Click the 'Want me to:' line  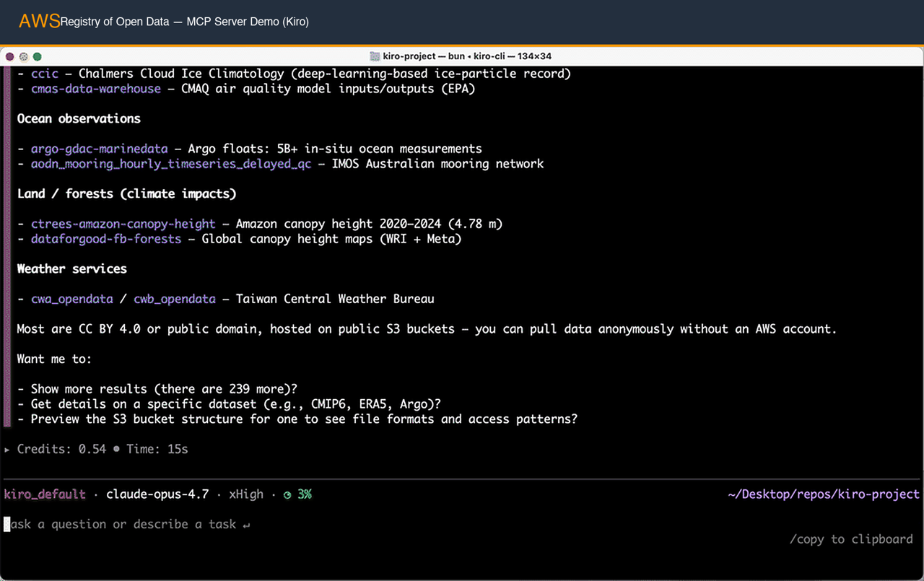pyautogui.click(x=55, y=359)
